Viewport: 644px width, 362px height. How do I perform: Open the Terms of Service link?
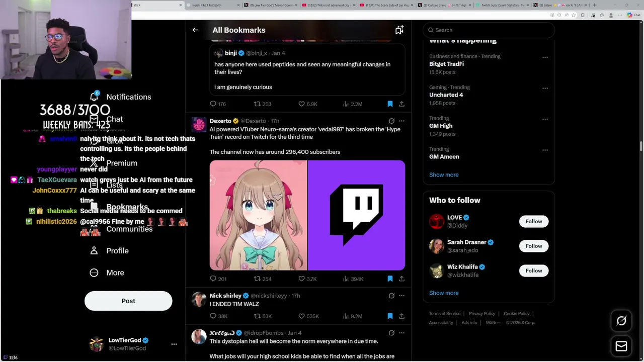(x=445, y=314)
